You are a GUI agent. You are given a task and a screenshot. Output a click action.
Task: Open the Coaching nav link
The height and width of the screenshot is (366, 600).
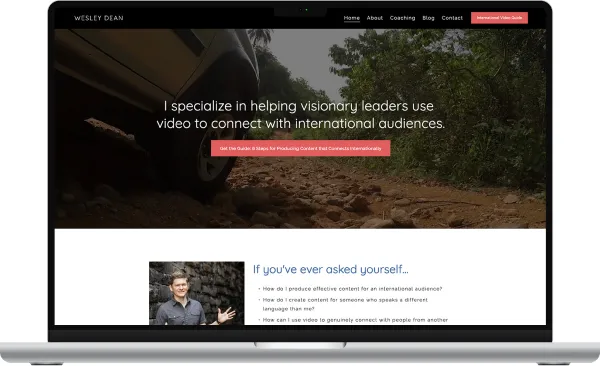click(402, 18)
